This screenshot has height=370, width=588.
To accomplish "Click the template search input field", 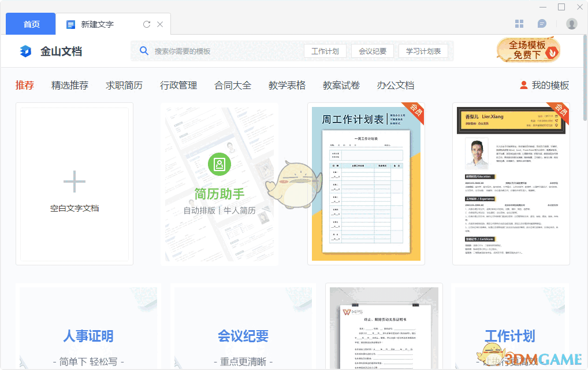I will (208, 51).
